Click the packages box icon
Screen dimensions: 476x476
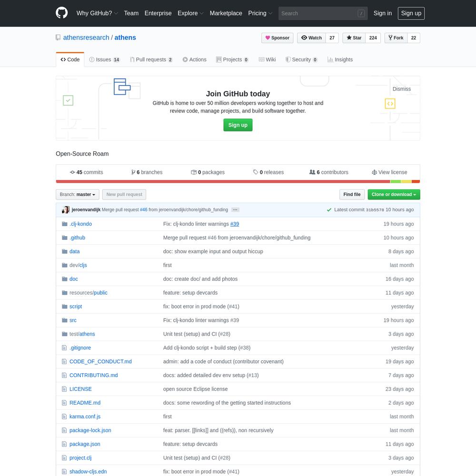pos(194,172)
